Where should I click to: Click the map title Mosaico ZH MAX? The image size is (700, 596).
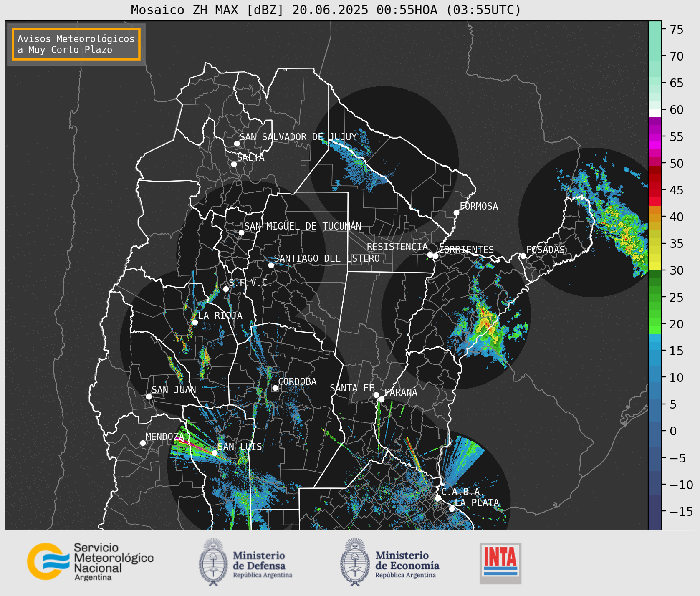pyautogui.click(x=326, y=10)
